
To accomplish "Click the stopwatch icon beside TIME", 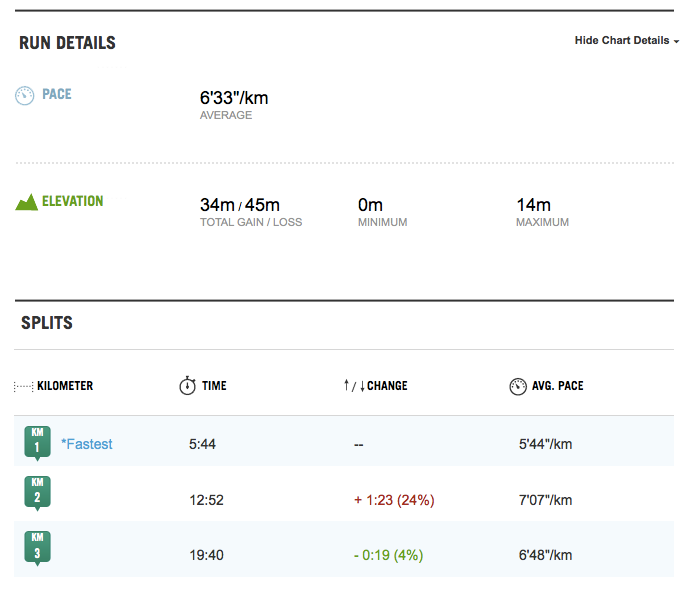I will click(187, 386).
